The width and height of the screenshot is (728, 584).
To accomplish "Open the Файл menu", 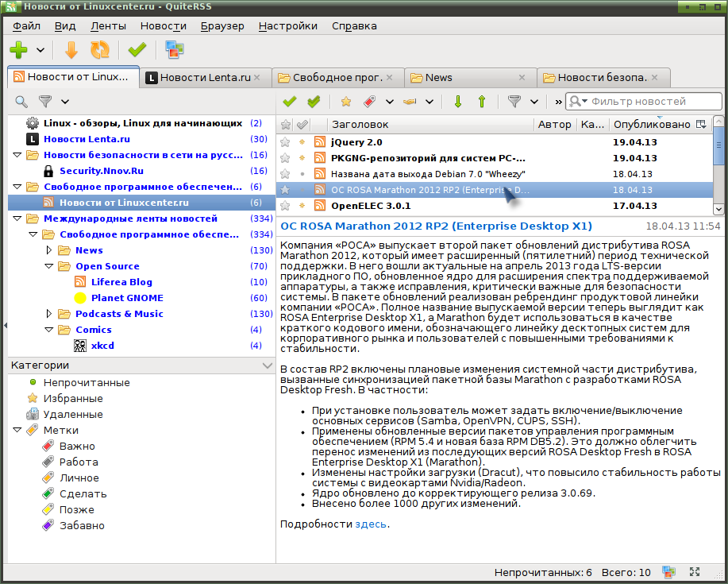I will [x=26, y=26].
